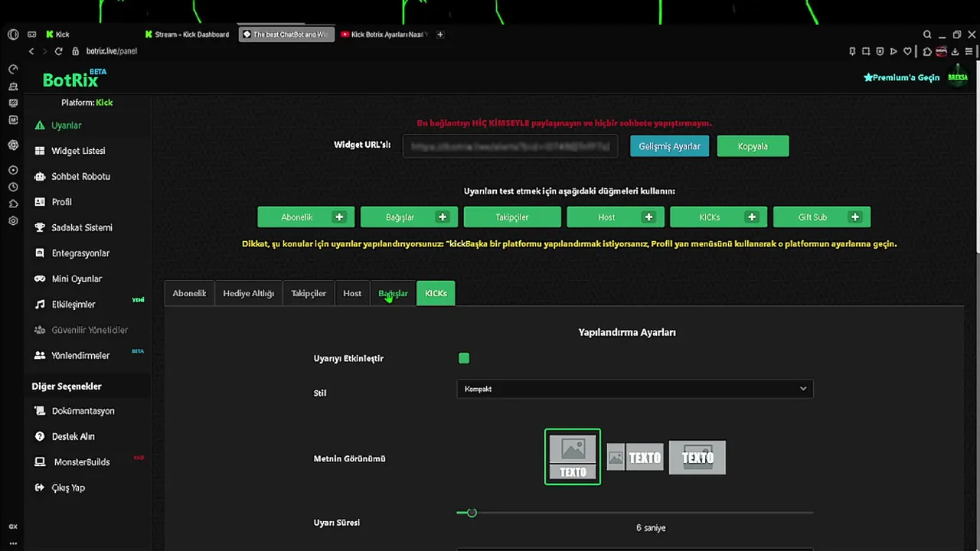Adjust the Uyarı Süresi slider handle
Screen dimensions: 980x551
(472, 513)
